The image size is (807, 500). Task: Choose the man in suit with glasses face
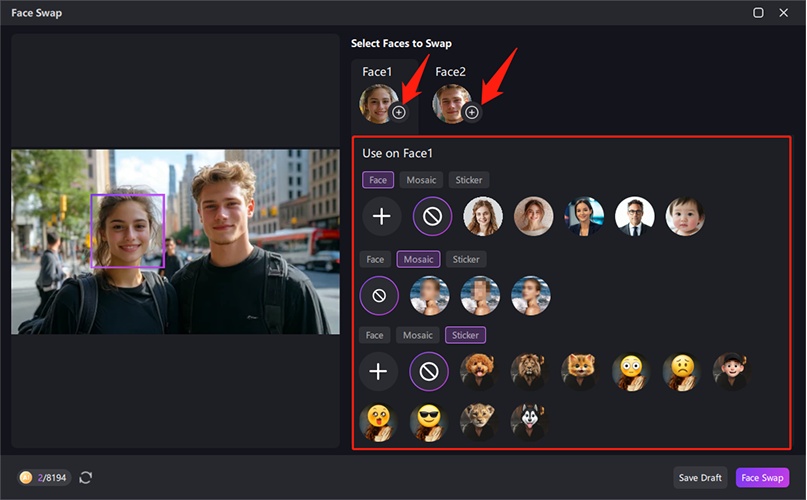(x=635, y=216)
